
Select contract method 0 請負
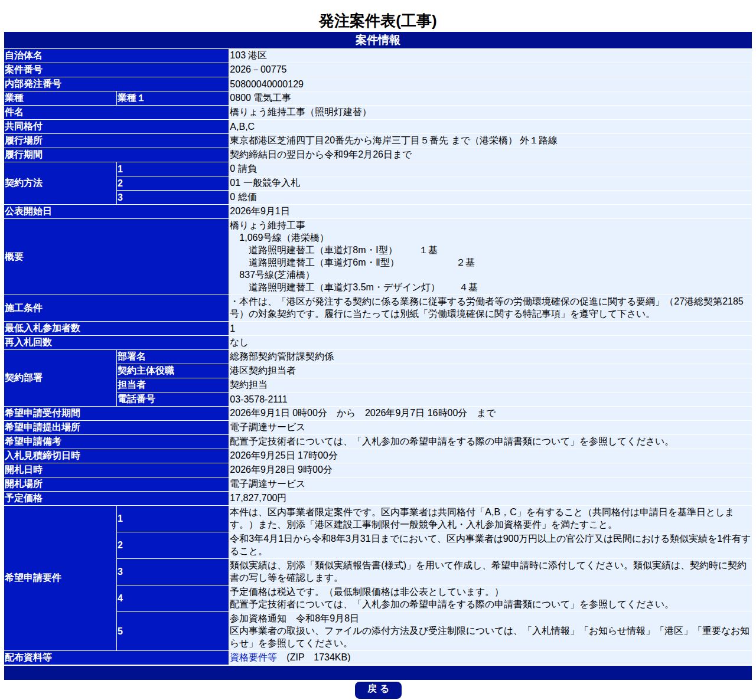(243, 169)
